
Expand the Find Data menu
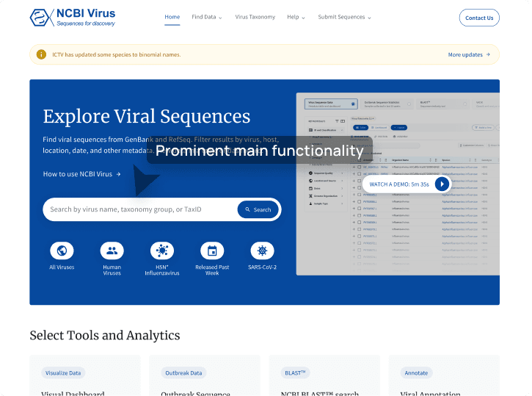point(207,17)
